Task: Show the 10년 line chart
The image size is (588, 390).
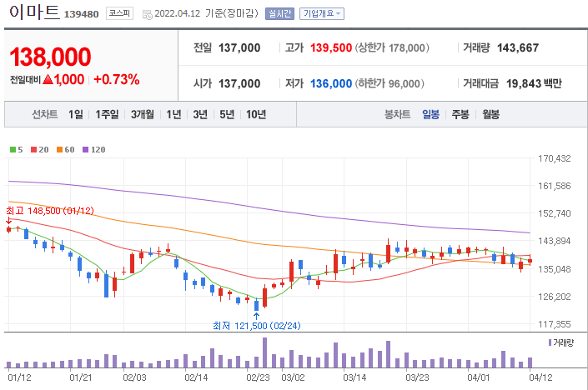Action: [256, 114]
